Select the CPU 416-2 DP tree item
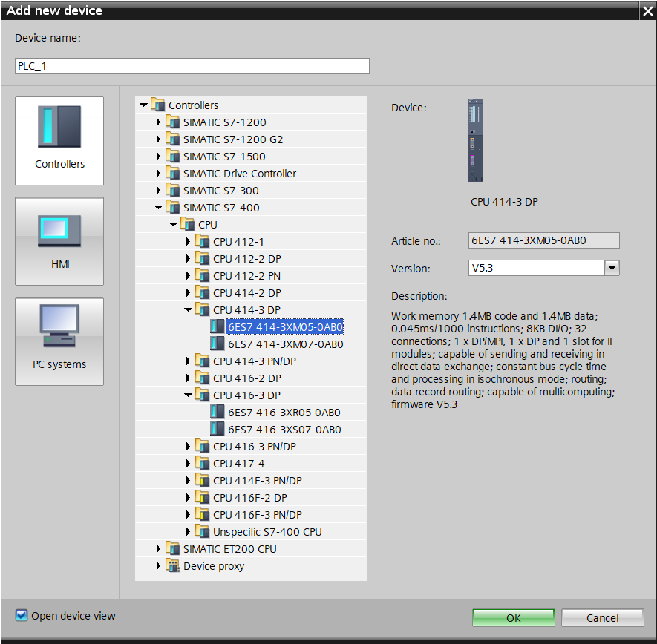Screen dimensions: 657x644 pyautogui.click(x=247, y=378)
